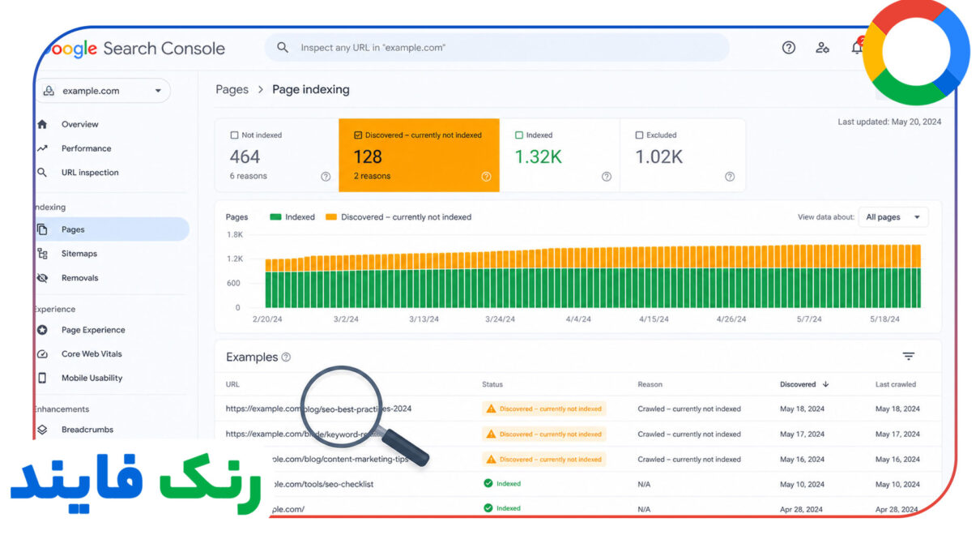Viewport: 980px width, 535px height.
Task: Click the Core Web Vitals gauge icon
Action: click(x=42, y=354)
